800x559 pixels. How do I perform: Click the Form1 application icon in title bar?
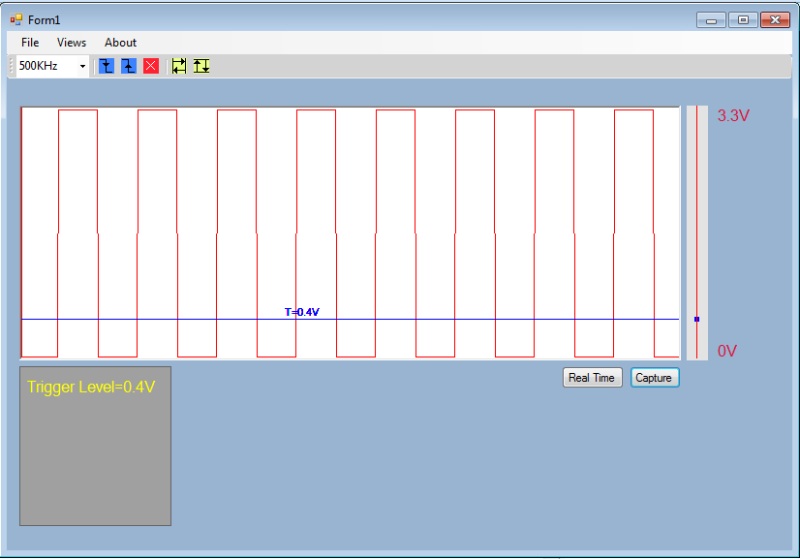coord(16,19)
